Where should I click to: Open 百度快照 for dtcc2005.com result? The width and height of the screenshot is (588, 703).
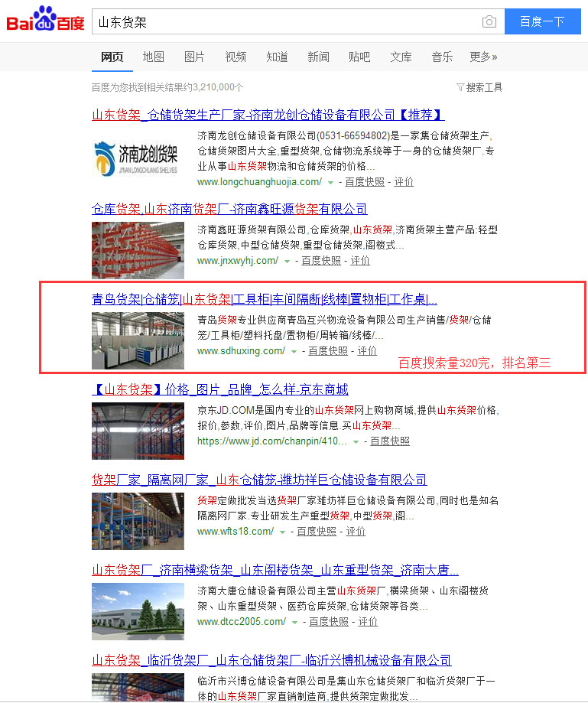(x=329, y=621)
